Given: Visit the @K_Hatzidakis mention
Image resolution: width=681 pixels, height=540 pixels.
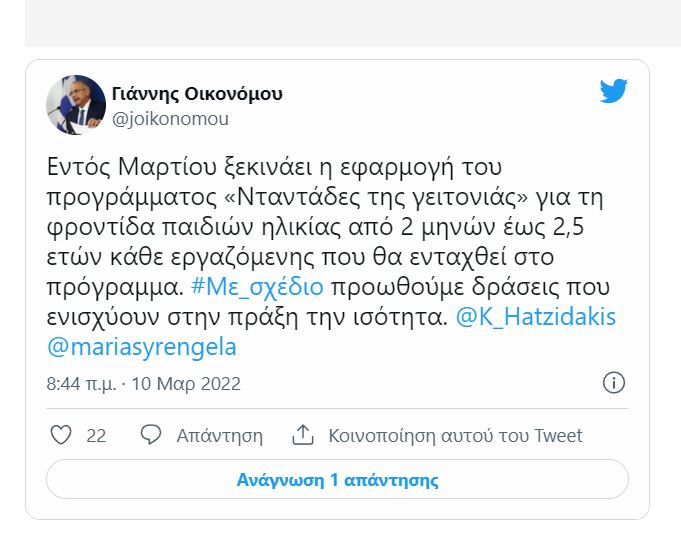Looking at the screenshot, I should [x=536, y=316].
